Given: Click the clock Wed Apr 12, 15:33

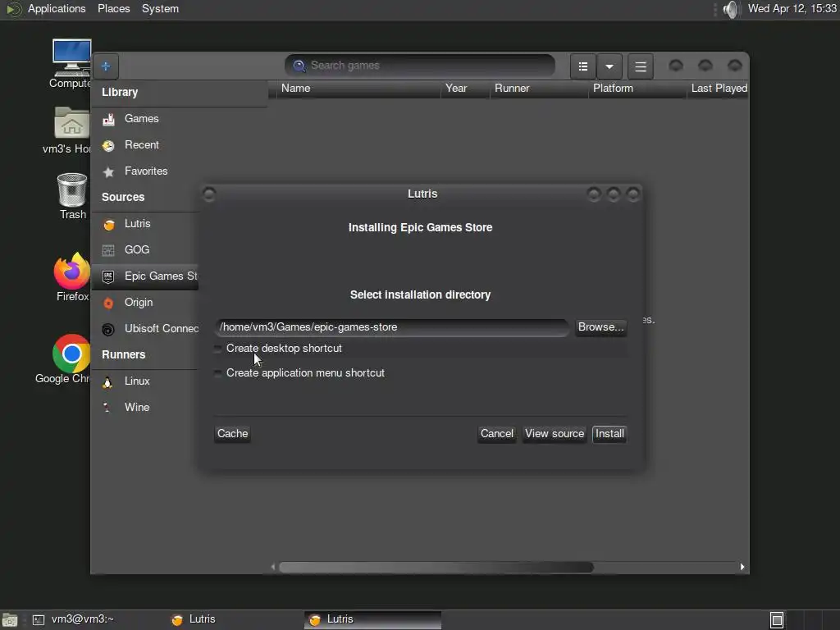Looking at the screenshot, I should pos(792,9).
